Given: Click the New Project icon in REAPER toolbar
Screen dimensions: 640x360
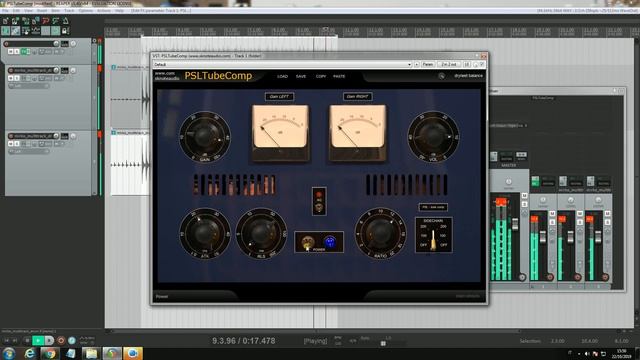Looking at the screenshot, I should [x=6, y=21].
